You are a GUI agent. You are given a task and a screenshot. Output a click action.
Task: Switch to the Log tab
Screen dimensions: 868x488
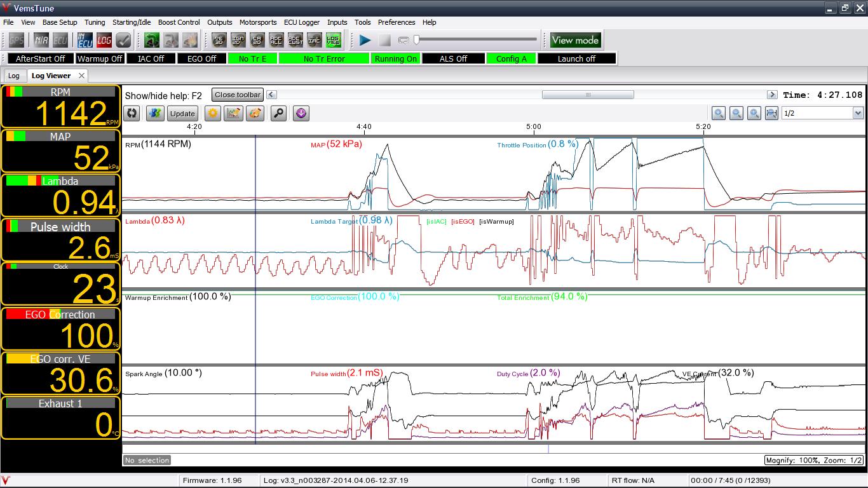[14, 76]
